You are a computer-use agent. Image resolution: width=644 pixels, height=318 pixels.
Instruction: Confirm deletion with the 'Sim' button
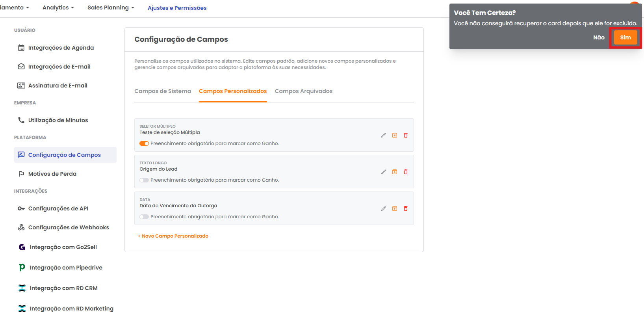tap(625, 37)
